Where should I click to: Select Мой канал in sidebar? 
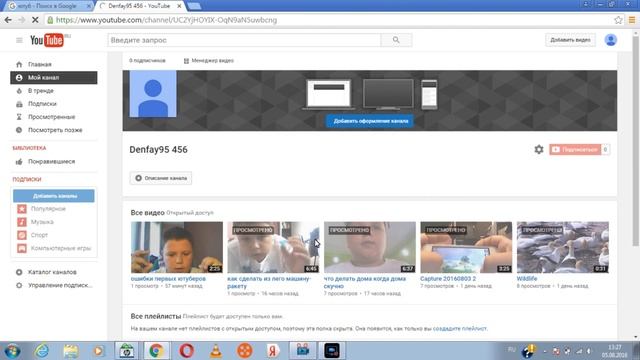click(x=54, y=78)
